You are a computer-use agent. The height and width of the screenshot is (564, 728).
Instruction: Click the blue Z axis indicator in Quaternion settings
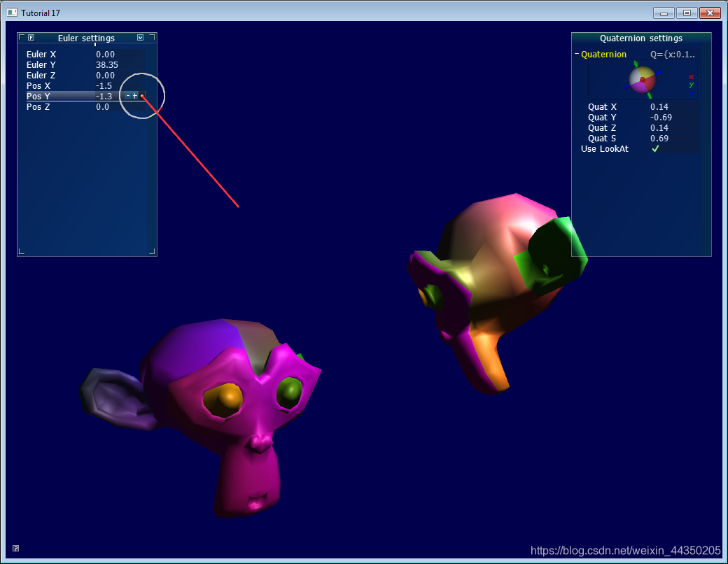691,94
